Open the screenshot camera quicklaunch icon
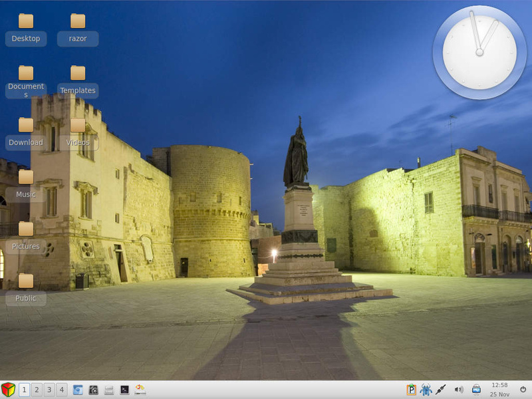Screen dimensions: 532x399 pyautogui.click(x=94, y=390)
